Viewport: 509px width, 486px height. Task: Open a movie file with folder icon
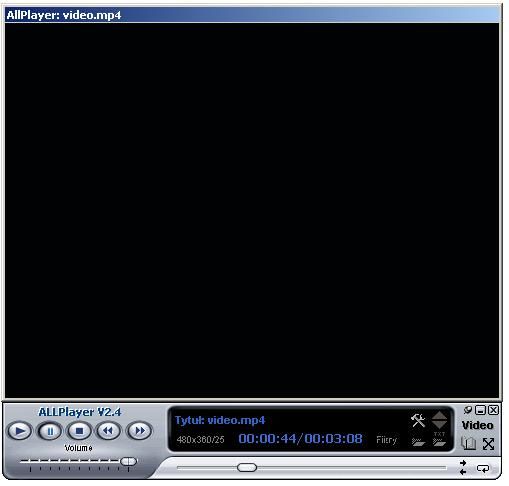[x=418, y=442]
